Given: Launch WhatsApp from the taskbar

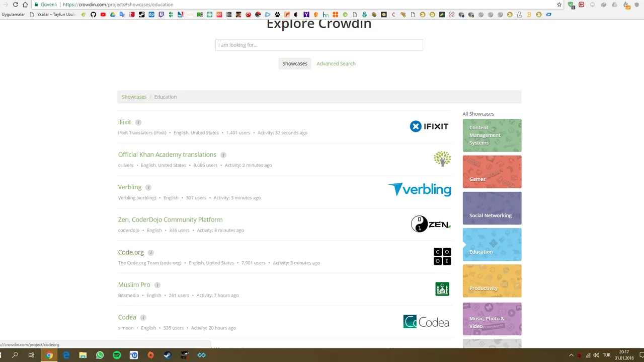Looking at the screenshot, I should [x=100, y=355].
